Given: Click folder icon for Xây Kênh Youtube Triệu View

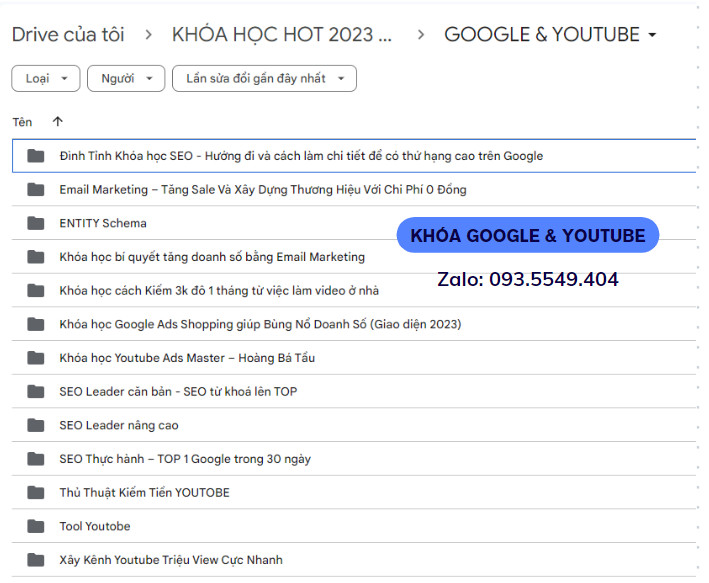Looking at the screenshot, I should pyautogui.click(x=37, y=560).
